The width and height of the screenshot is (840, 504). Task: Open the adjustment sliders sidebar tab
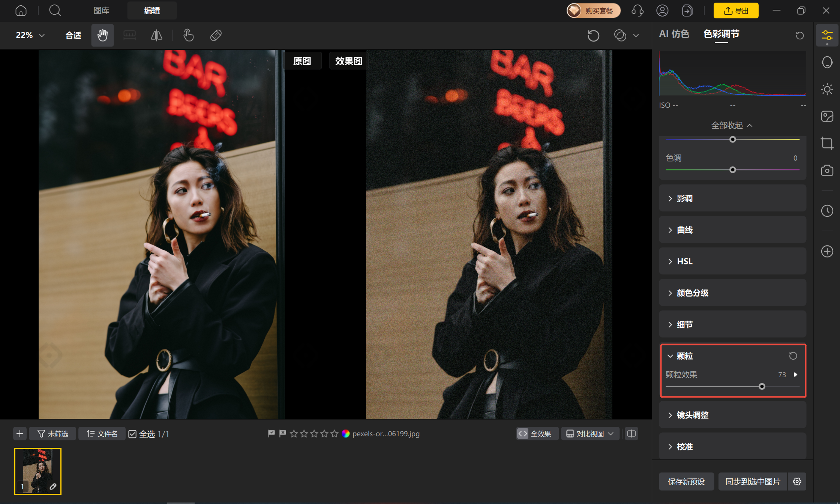(x=827, y=36)
